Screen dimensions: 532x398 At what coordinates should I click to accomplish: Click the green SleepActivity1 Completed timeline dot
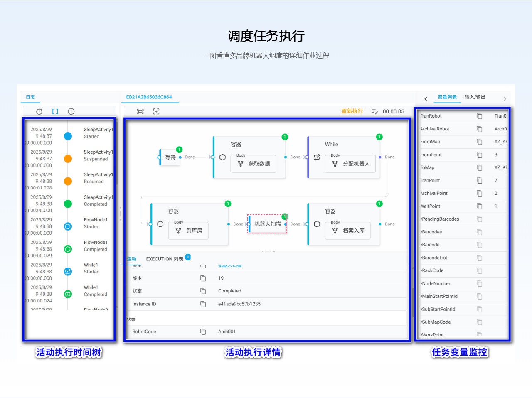68,204
